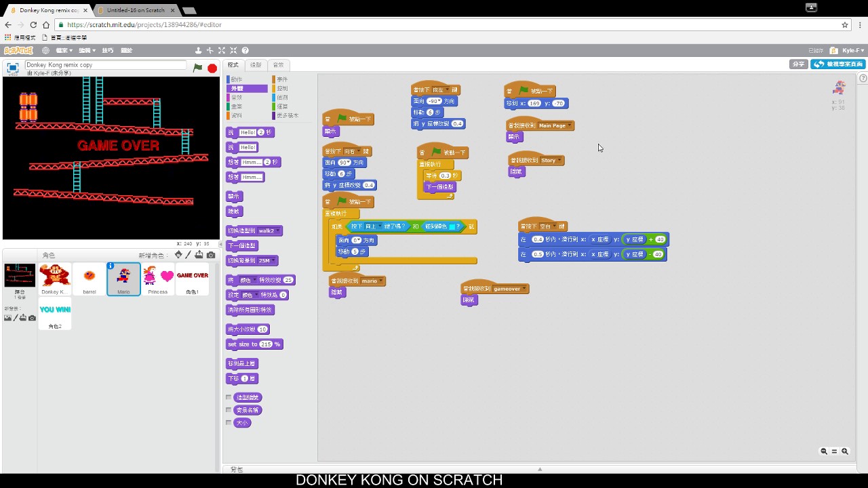This screenshot has height=488, width=868.
Task: Click the block help question-mark icon
Action: 245,50
